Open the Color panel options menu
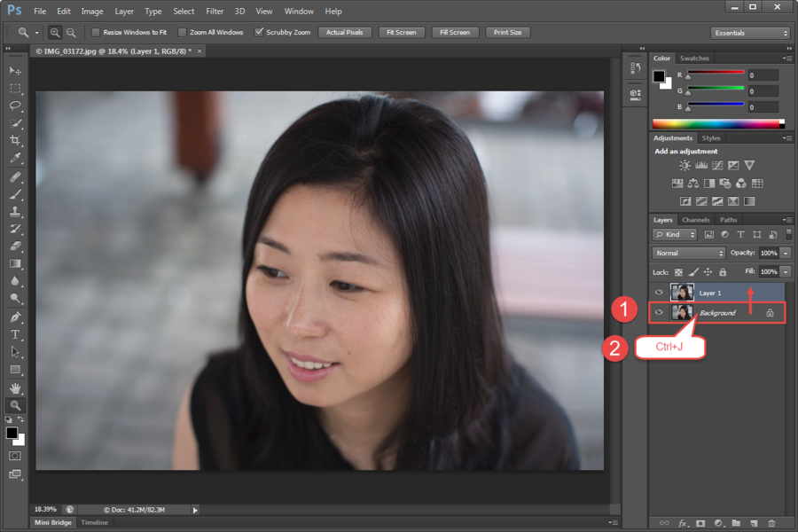Viewport: 798px width, 532px height. click(786, 59)
